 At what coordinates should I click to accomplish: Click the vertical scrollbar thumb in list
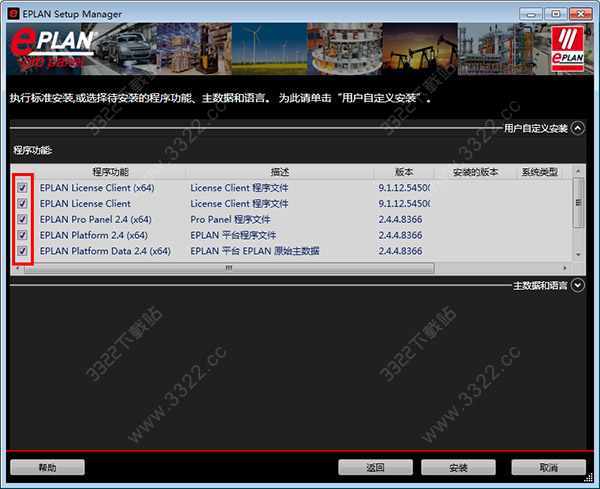point(578,202)
